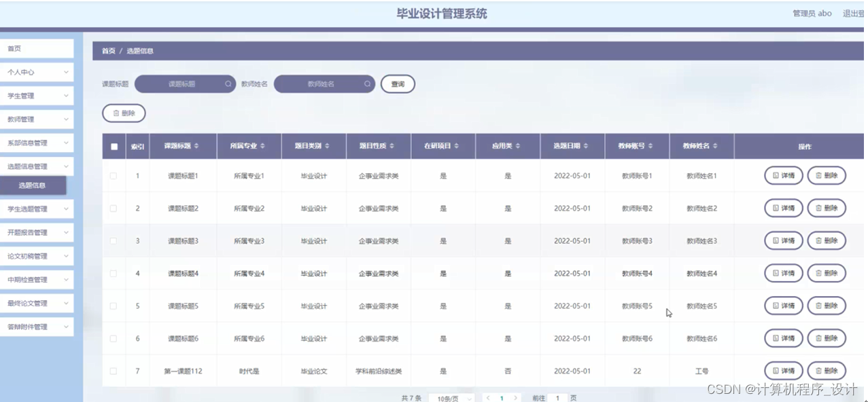Click the 教师姓名 search input field

[x=324, y=84]
